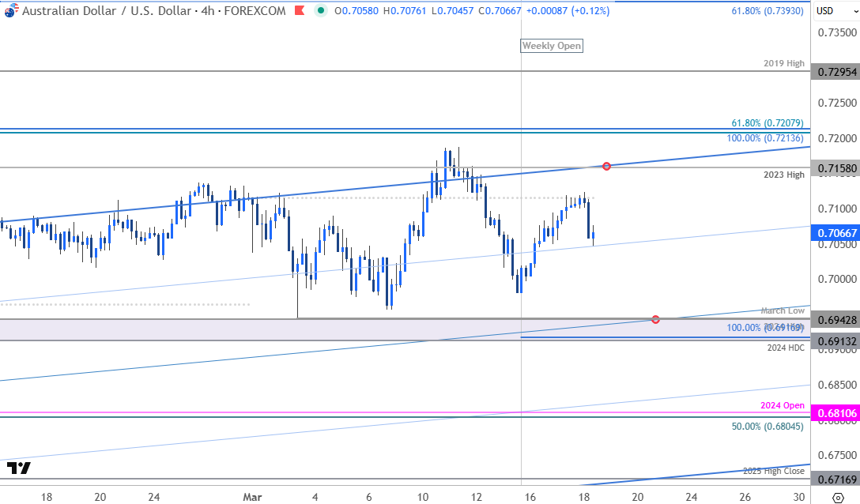Click the 0.69428 price axis label
860x504 pixels.
coord(837,320)
